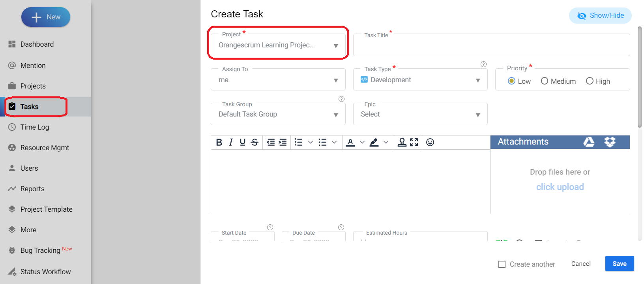The image size is (644, 284).
Task: Open the Task Type dropdown
Action: tap(420, 80)
